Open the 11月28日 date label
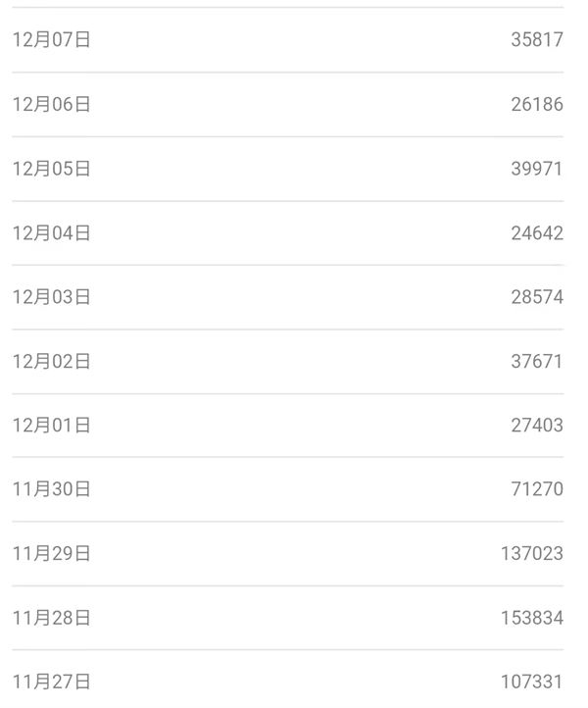This screenshot has width=588, height=708. 51,618
